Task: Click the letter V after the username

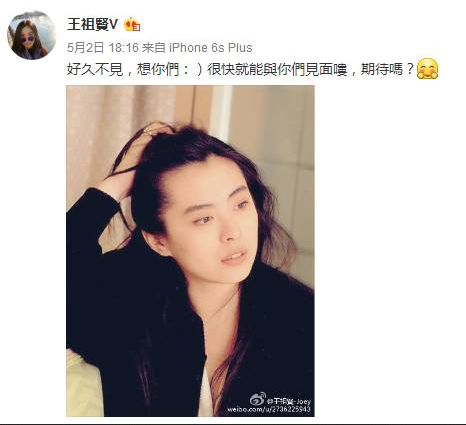Action: [114, 24]
